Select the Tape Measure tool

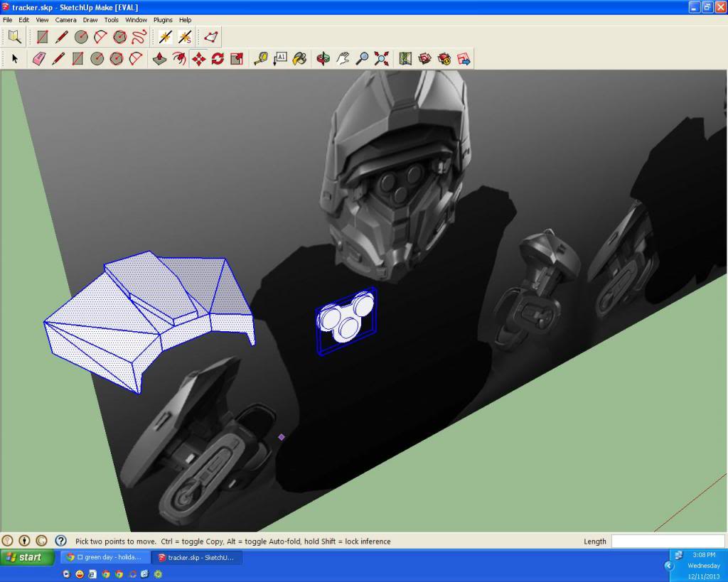(261, 59)
